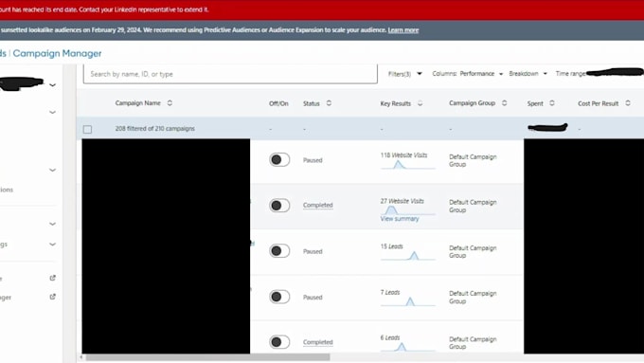Image resolution: width=644 pixels, height=363 pixels.
Task: Check the 208 filtered campaigns select-all checkbox
Action: [87, 129]
